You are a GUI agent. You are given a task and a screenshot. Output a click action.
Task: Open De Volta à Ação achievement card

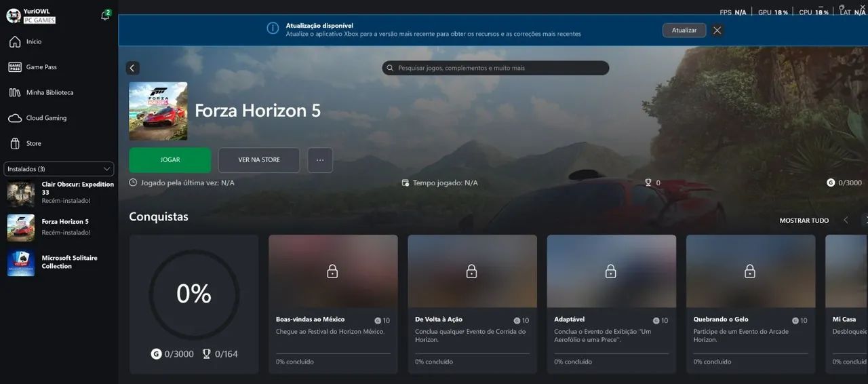(x=473, y=304)
